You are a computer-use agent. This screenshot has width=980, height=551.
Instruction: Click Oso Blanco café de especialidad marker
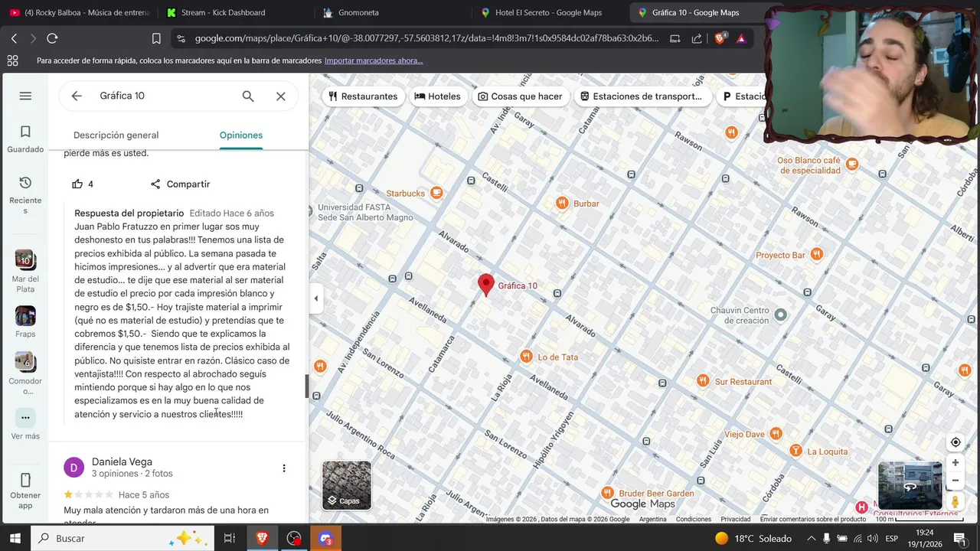coord(852,165)
